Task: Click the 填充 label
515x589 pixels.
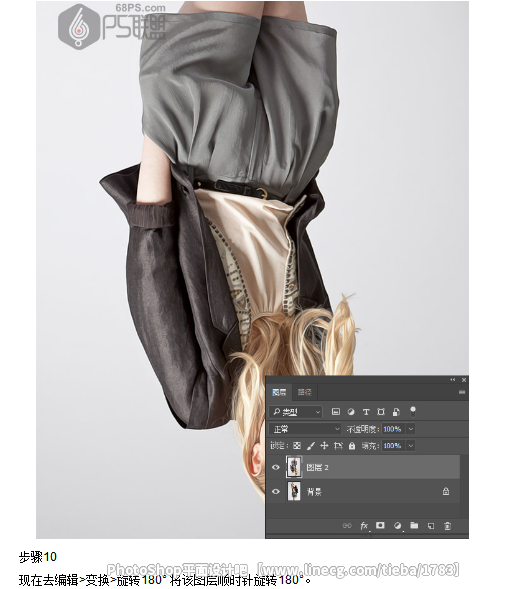Action: tap(369, 446)
